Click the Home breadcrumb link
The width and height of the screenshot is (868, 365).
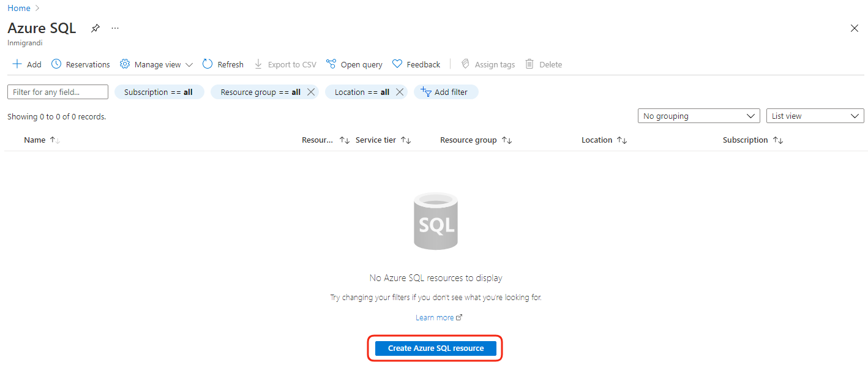tap(19, 8)
